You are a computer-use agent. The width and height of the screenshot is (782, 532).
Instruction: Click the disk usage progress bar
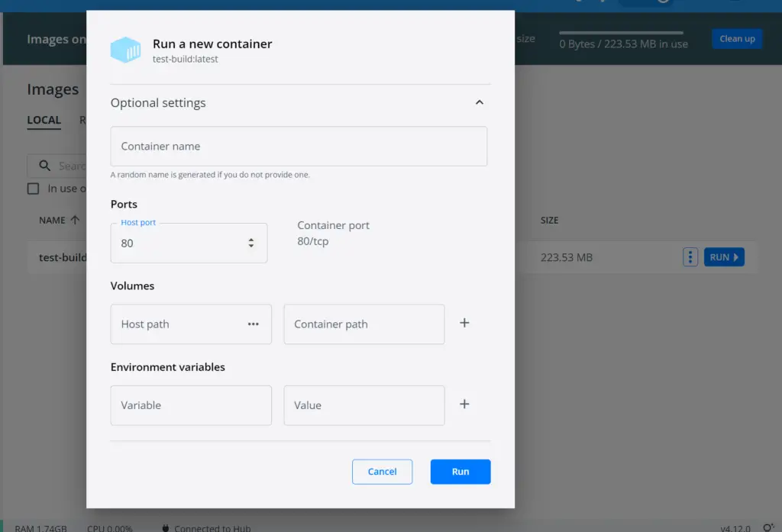(621, 33)
